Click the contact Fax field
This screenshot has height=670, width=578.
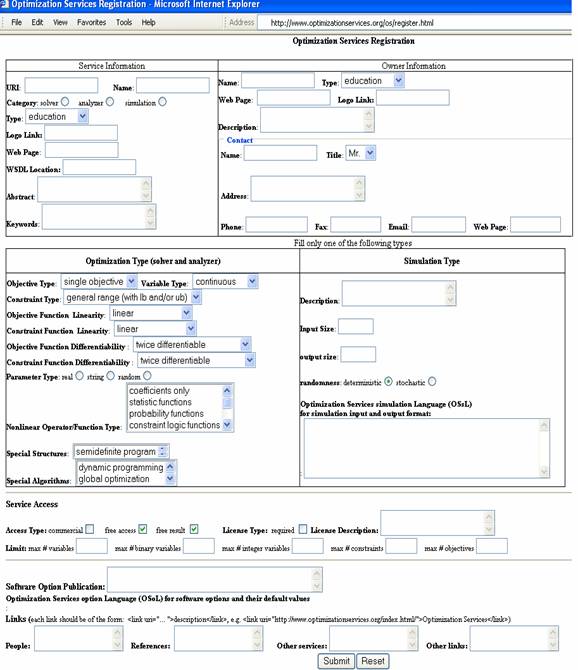[x=355, y=224]
